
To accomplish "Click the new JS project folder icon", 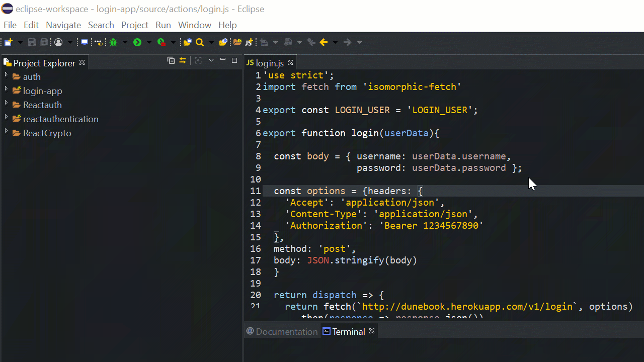I will pyautogui.click(x=237, y=42).
